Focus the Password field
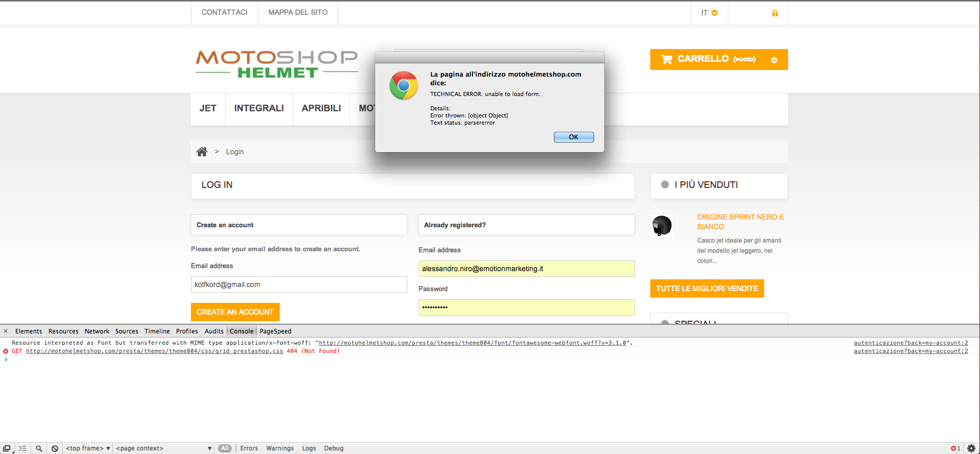The width and height of the screenshot is (980, 454). tap(527, 307)
